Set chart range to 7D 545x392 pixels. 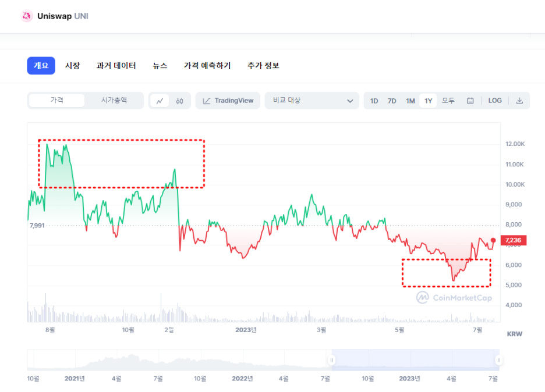(392, 101)
